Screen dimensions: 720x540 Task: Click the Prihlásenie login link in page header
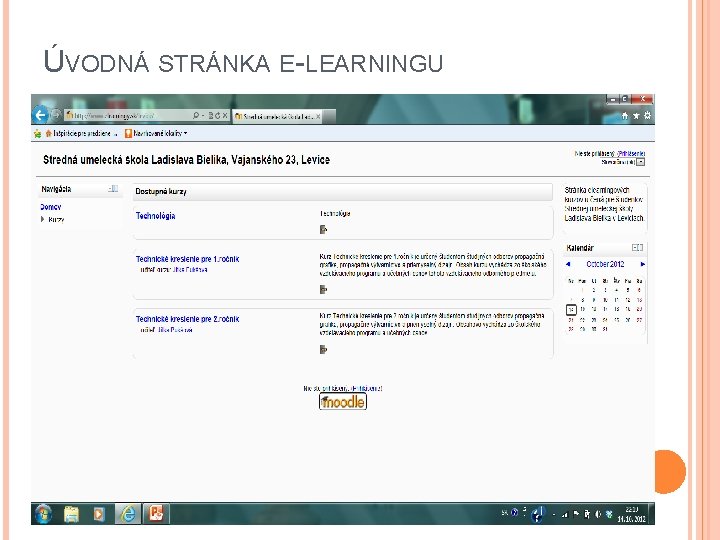point(631,154)
